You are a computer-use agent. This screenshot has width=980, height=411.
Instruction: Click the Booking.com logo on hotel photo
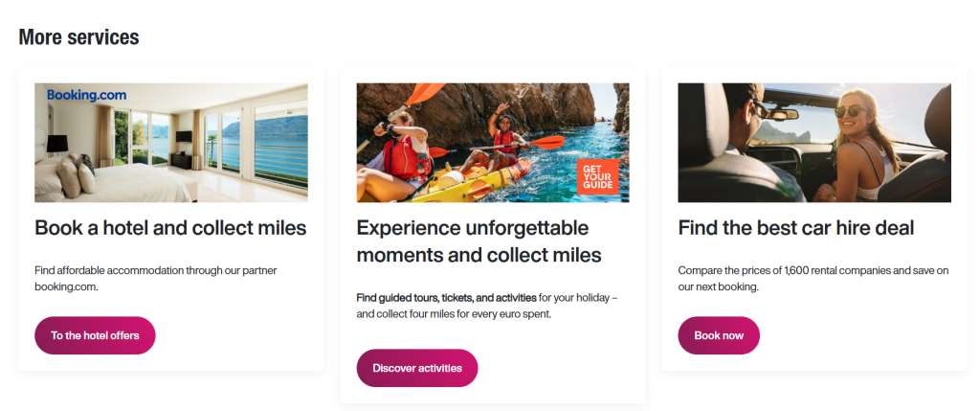point(86,95)
